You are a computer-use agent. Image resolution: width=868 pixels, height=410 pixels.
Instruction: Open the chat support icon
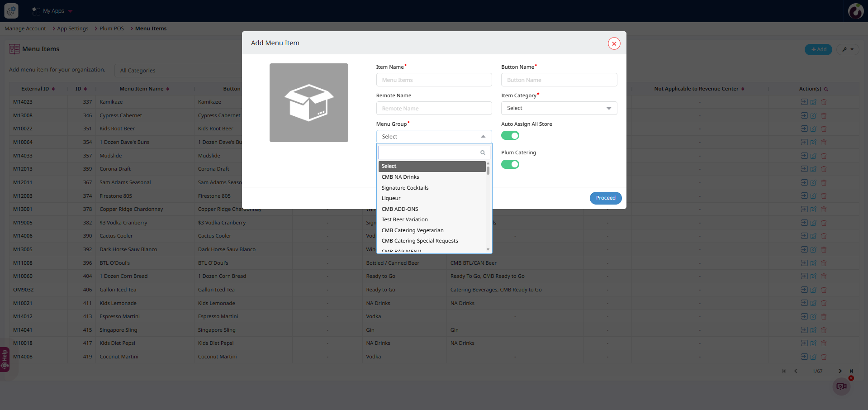841,386
